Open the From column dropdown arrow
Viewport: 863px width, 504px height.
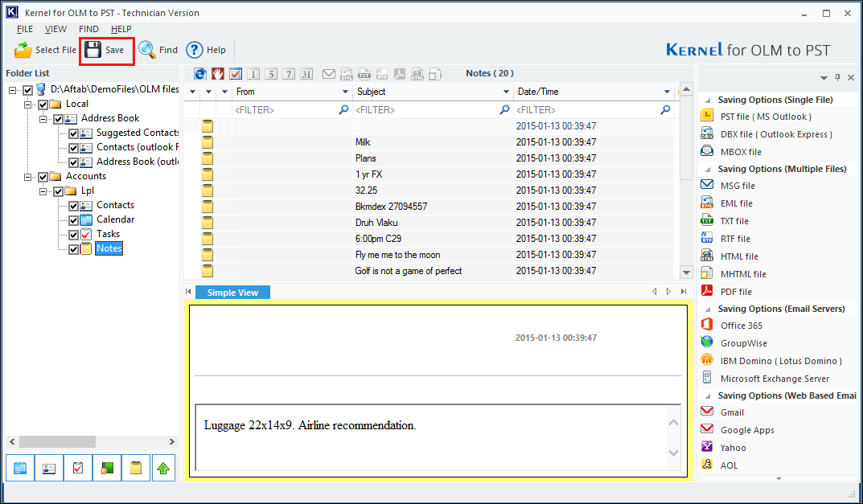tap(346, 92)
